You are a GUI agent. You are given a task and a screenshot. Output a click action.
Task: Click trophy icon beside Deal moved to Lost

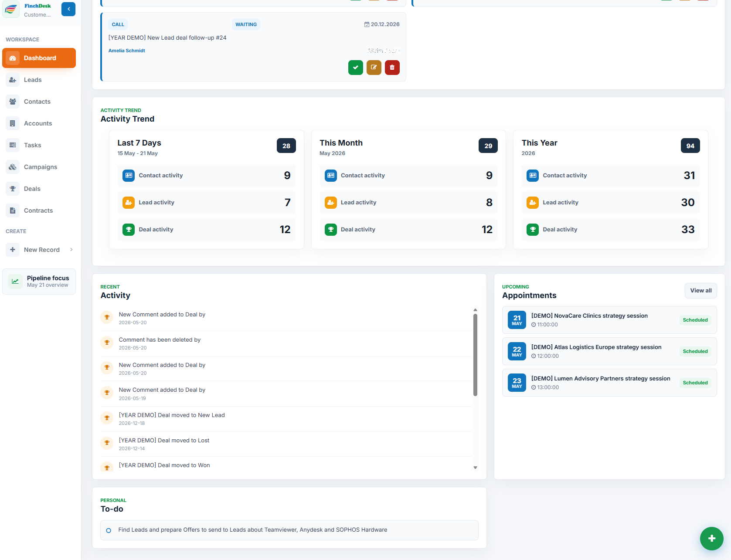[107, 443]
